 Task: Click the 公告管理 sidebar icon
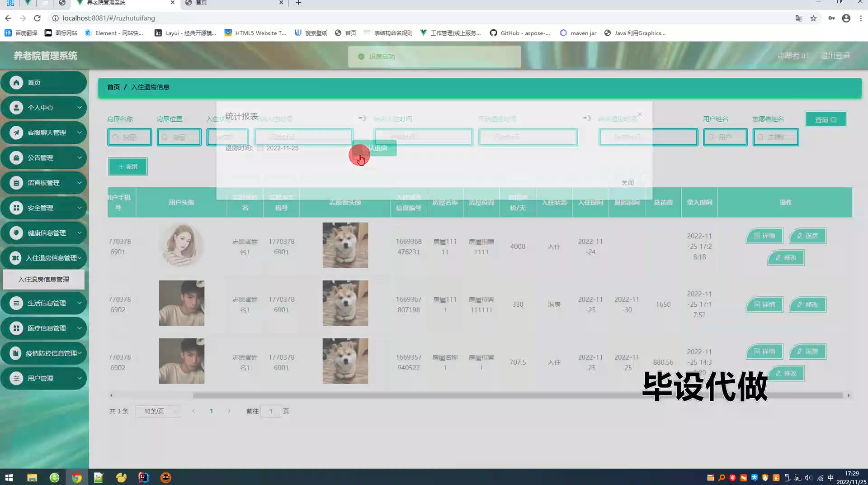click(16, 158)
